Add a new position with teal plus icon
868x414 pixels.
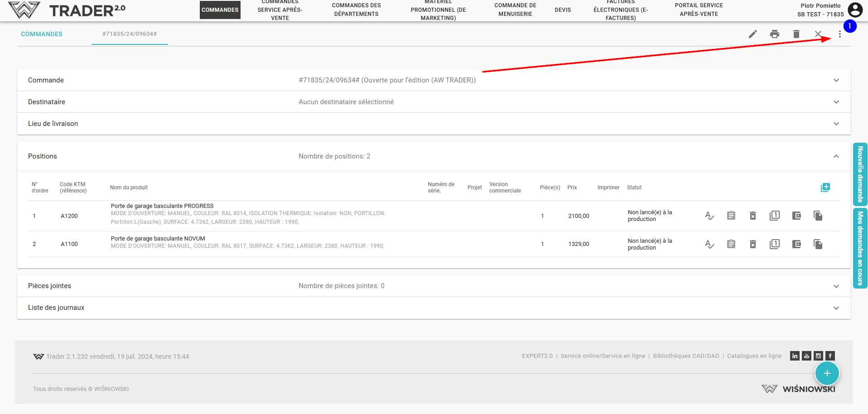point(825,188)
